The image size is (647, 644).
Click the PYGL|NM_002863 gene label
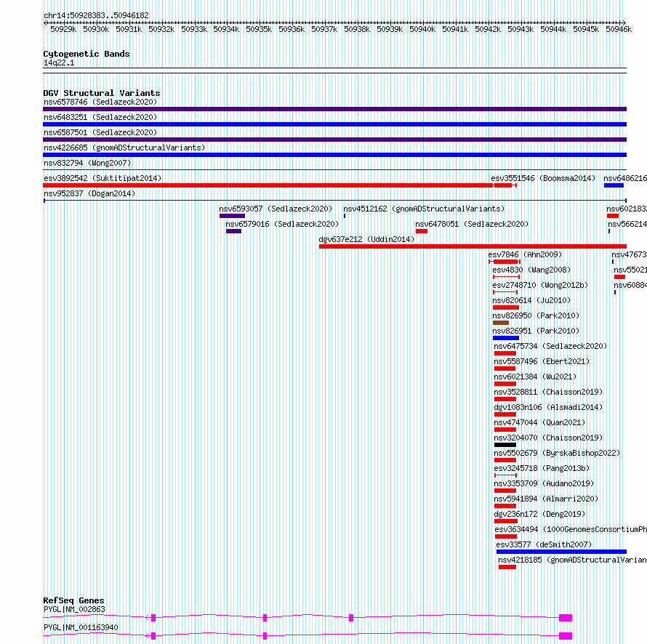click(74, 609)
